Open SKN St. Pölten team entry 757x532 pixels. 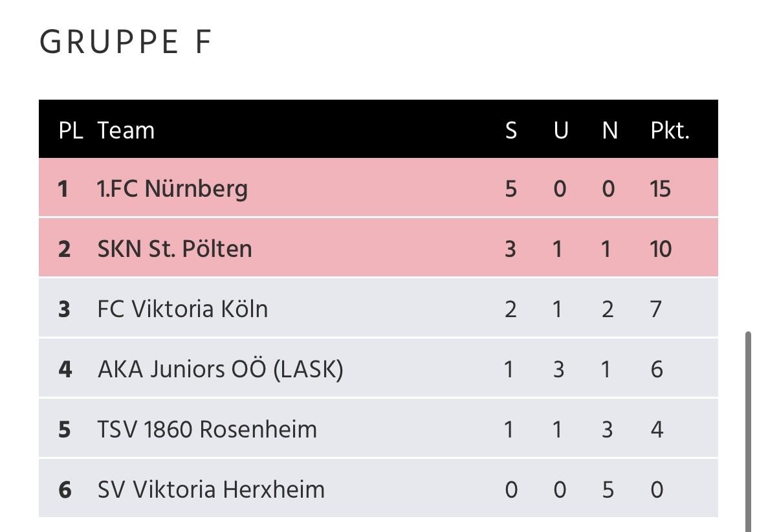pyautogui.click(x=175, y=249)
